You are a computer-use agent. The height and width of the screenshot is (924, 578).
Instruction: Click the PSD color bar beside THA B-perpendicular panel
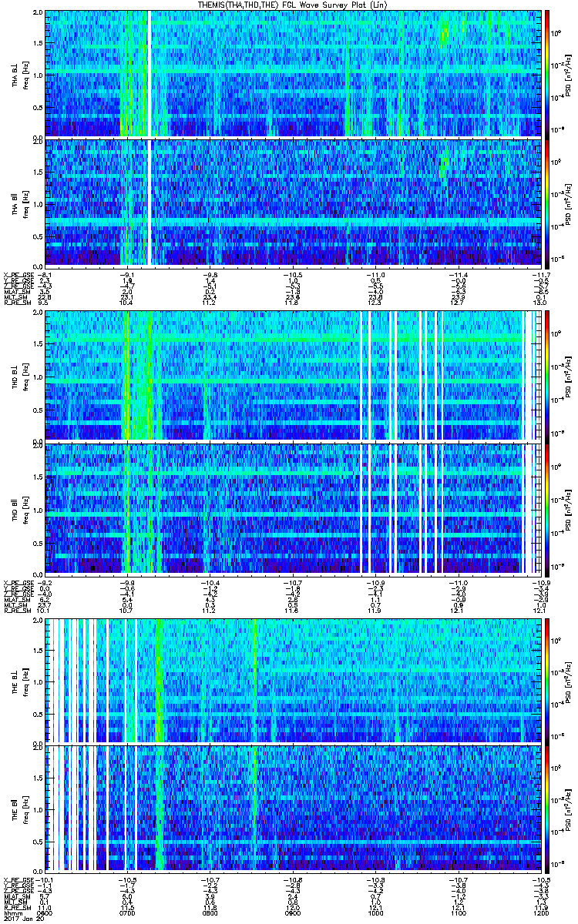[x=548, y=74]
